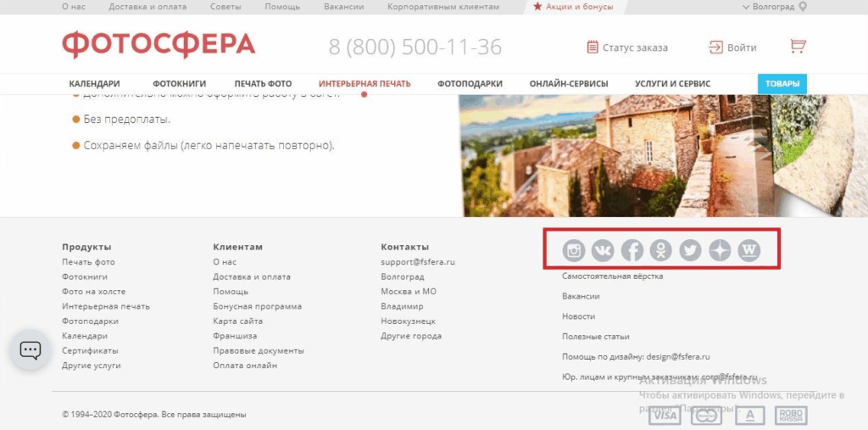Click the blue Товары button

782,84
